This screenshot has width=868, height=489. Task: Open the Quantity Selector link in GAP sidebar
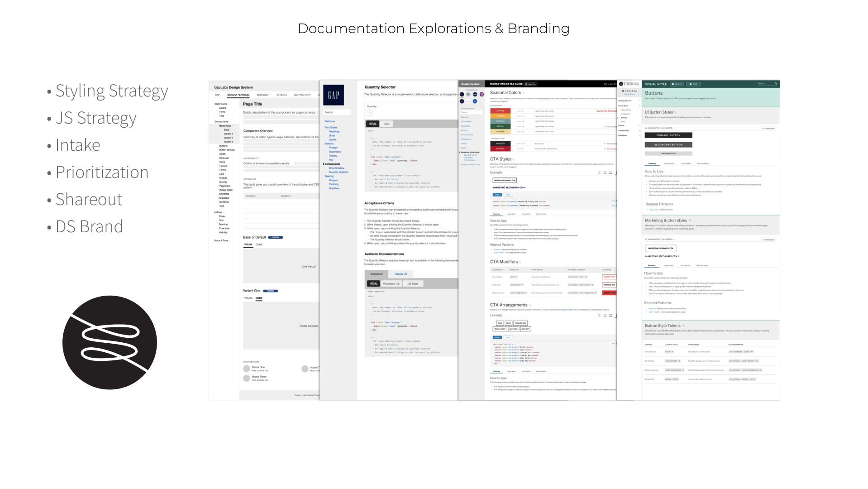click(339, 172)
